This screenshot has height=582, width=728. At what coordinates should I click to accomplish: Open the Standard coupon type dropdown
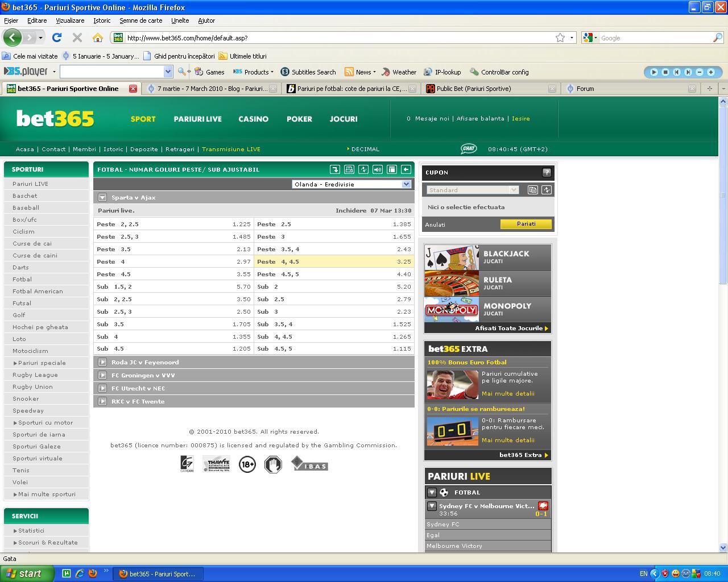pos(473,190)
